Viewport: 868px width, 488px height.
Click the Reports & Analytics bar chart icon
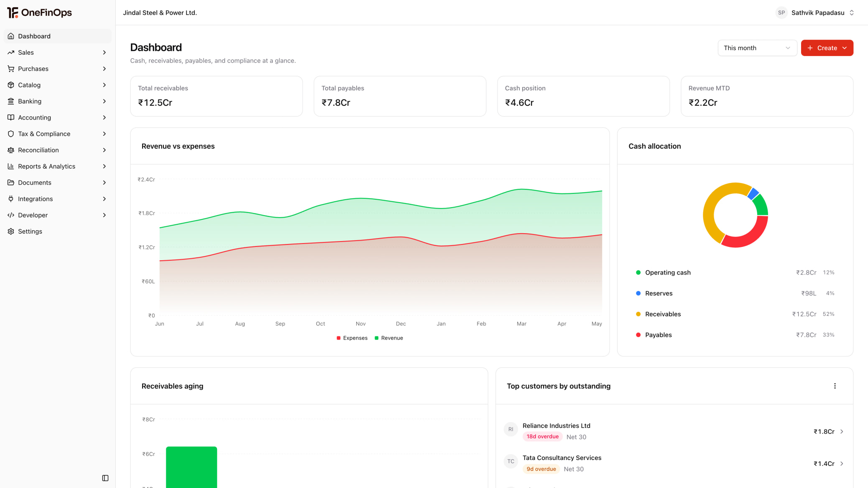[11, 167]
